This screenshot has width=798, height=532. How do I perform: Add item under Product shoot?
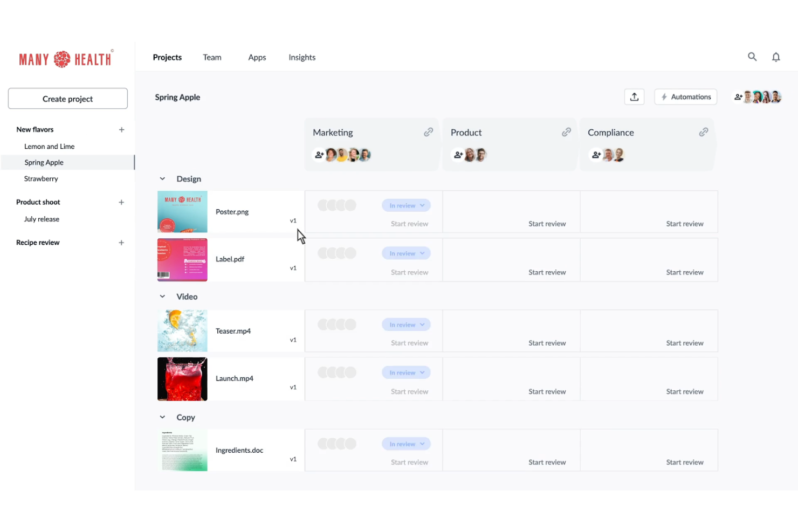[x=122, y=202]
